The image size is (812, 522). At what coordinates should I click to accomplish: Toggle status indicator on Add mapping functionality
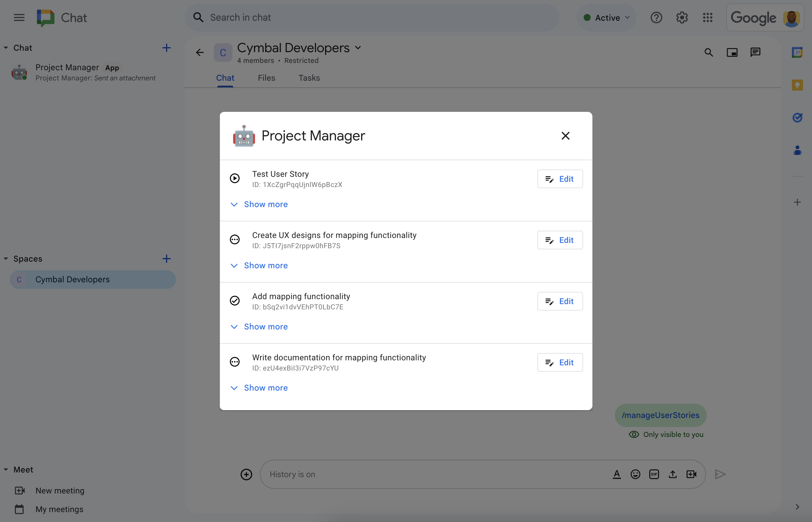pyautogui.click(x=236, y=300)
